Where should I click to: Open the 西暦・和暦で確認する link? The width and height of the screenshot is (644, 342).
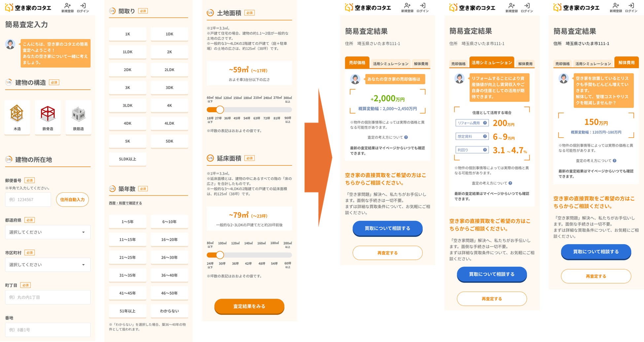pos(125,203)
